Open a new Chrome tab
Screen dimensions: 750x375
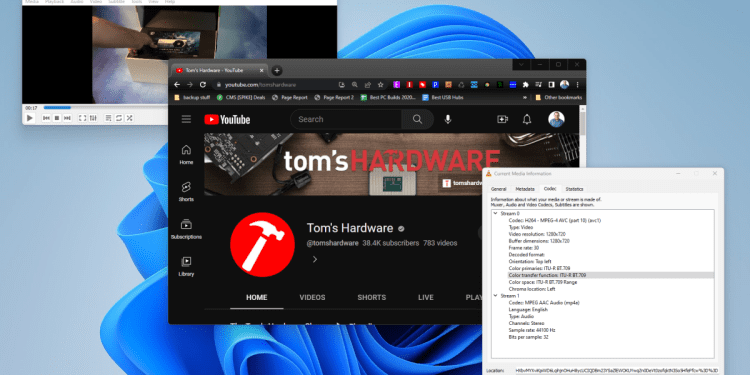[x=276, y=71]
